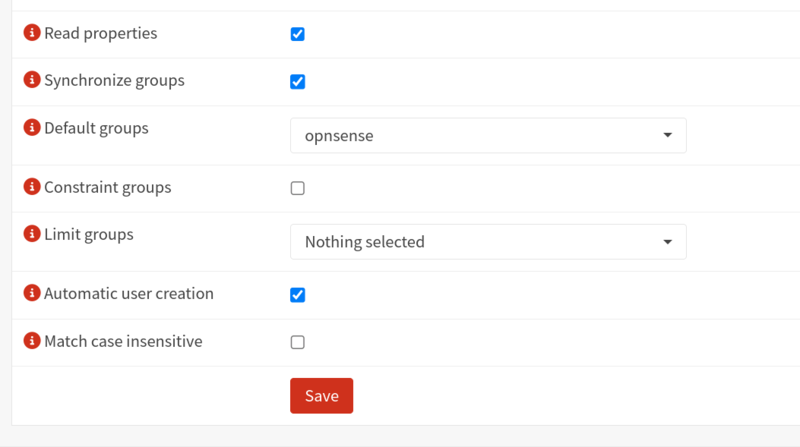Open the Default groups dropdown showing opnsense
Viewport: 800px width, 447px height.
pos(488,135)
